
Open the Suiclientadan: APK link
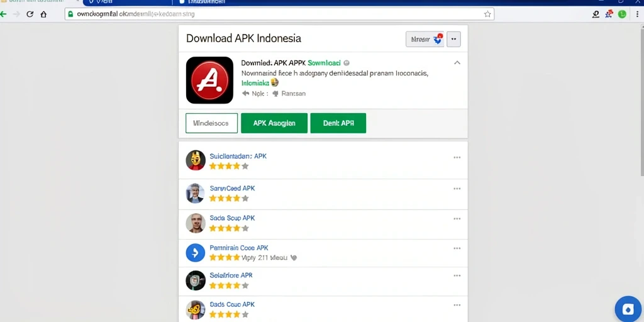pyautogui.click(x=238, y=156)
